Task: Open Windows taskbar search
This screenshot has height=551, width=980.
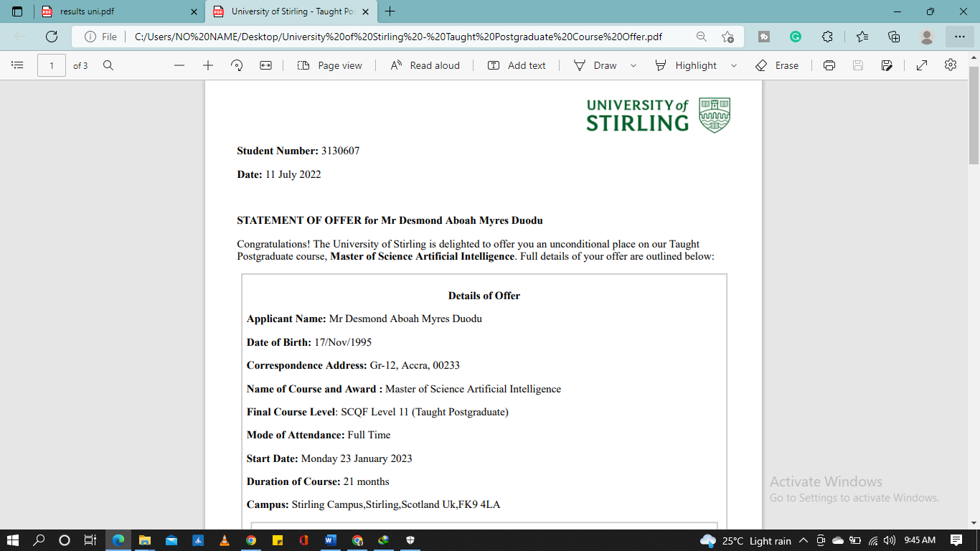Action: 39,540
